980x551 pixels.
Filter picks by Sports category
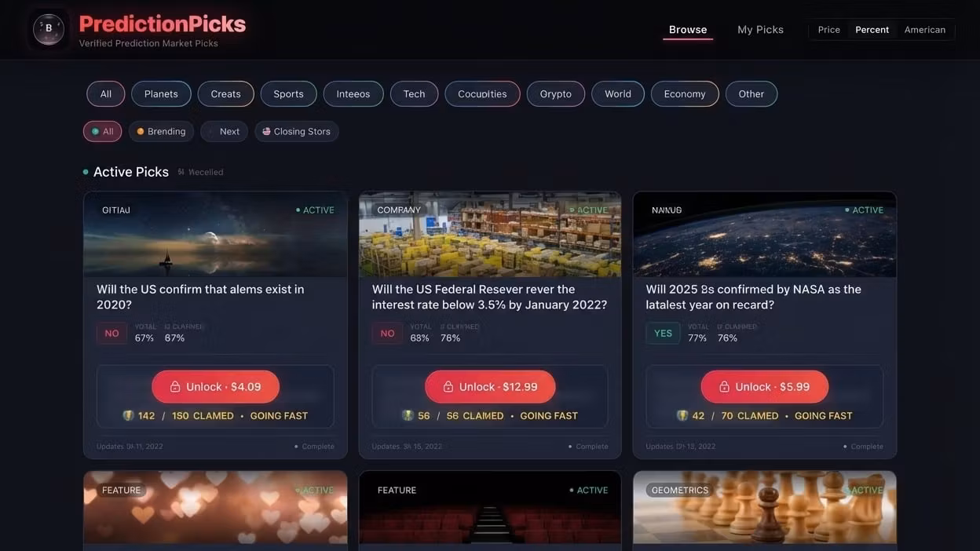click(x=288, y=93)
